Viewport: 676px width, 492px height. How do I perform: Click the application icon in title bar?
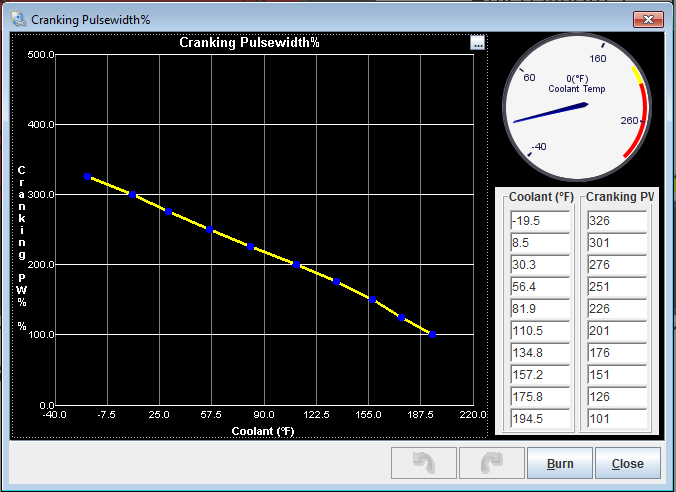(17, 18)
